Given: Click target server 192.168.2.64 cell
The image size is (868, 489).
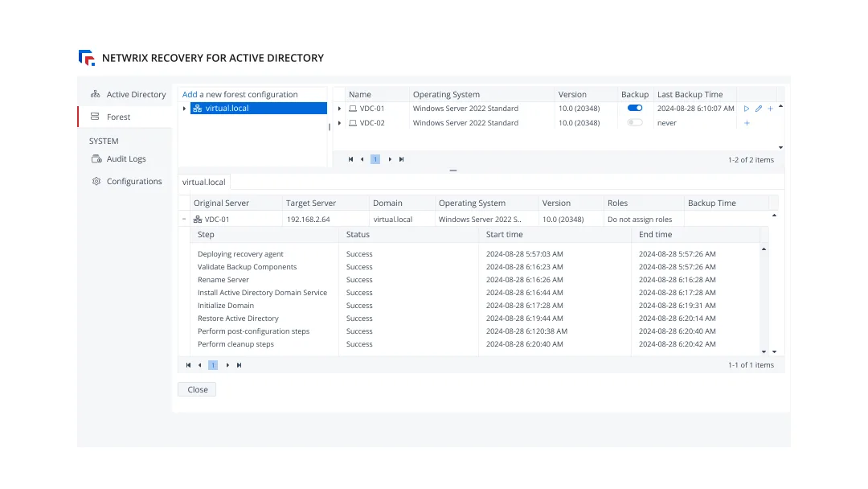Looking at the screenshot, I should (x=309, y=220).
